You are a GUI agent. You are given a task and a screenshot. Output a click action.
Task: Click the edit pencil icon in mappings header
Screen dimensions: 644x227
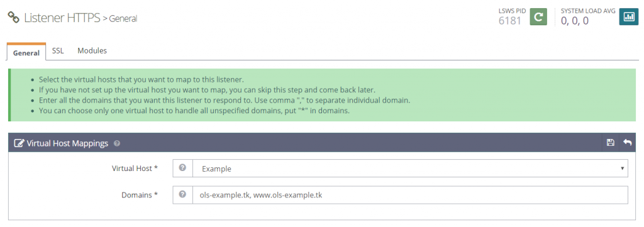pos(19,143)
